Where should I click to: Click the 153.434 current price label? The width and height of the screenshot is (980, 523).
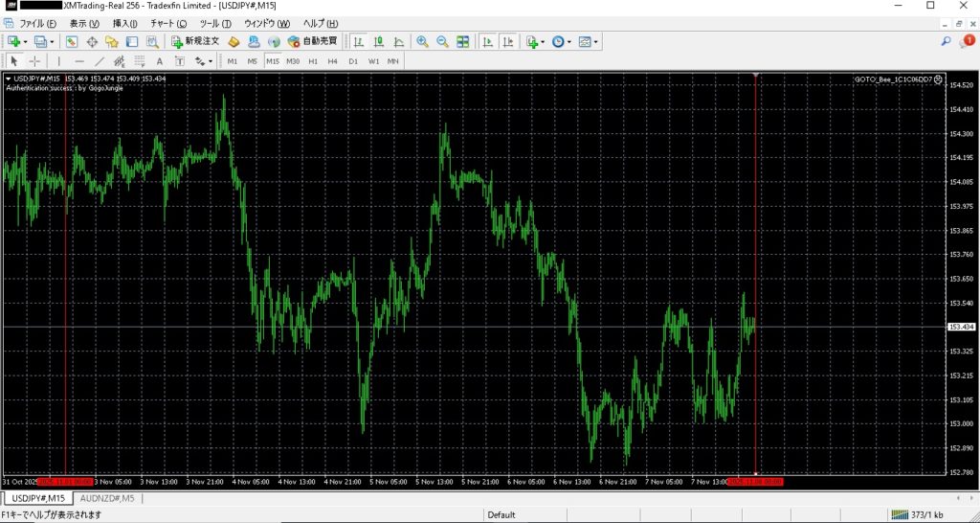tap(960, 328)
